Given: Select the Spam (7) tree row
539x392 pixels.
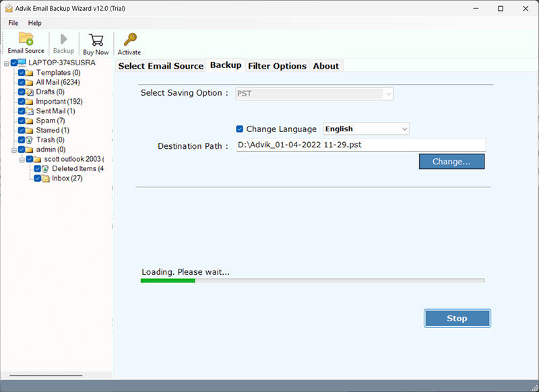Looking at the screenshot, I should (x=50, y=121).
